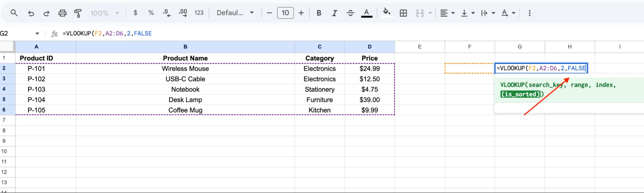Open the search menus magnifier icon
644x193 pixels.
pyautogui.click(x=14, y=13)
